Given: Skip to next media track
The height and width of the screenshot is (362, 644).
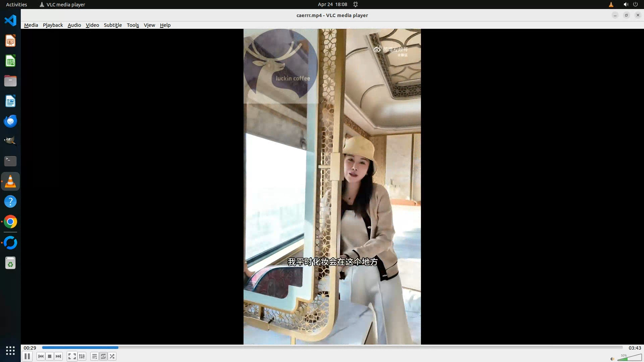Looking at the screenshot, I should [x=58, y=356].
